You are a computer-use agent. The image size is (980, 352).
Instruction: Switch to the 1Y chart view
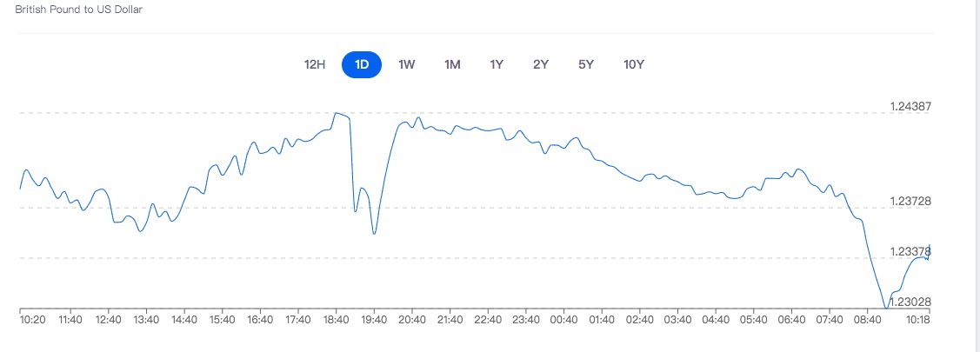tap(497, 65)
